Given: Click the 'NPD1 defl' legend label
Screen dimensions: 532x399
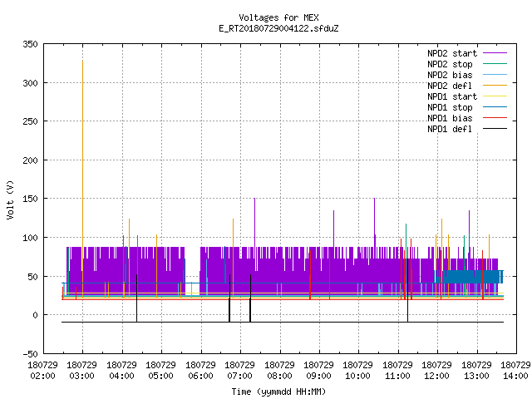Looking at the screenshot, I should [x=450, y=129].
